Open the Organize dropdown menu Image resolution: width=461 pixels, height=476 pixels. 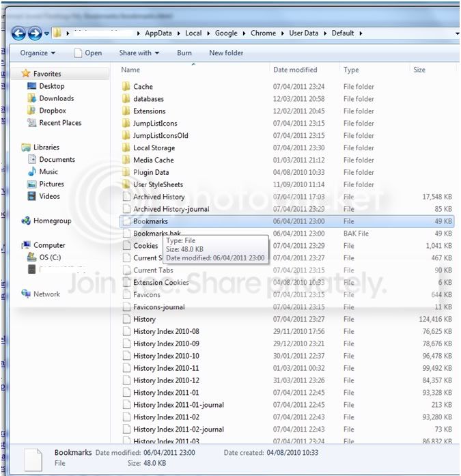point(38,53)
